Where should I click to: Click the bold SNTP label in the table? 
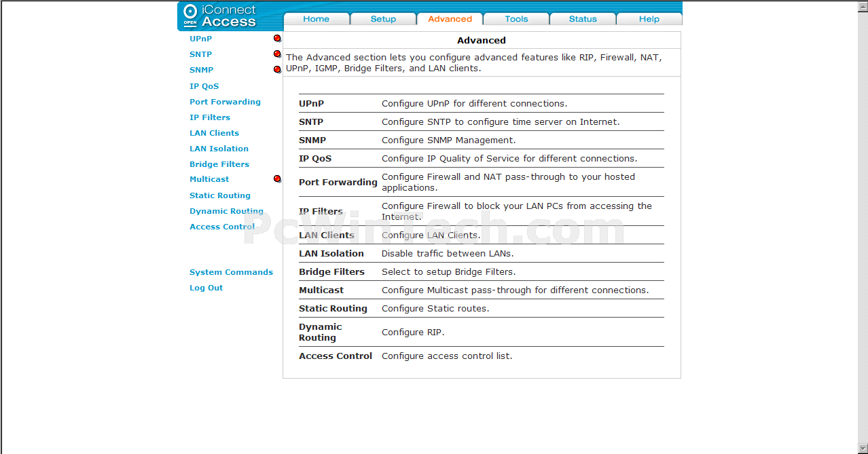[311, 122]
